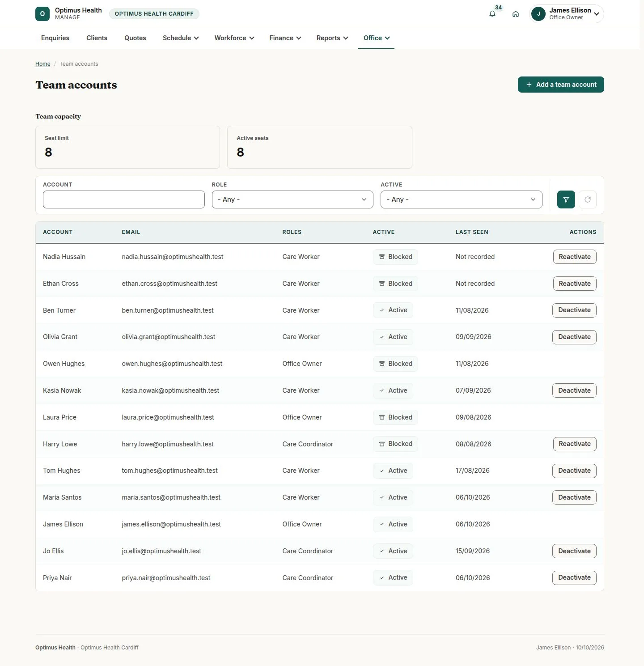Apply filters with the funnel icon button

click(x=566, y=199)
